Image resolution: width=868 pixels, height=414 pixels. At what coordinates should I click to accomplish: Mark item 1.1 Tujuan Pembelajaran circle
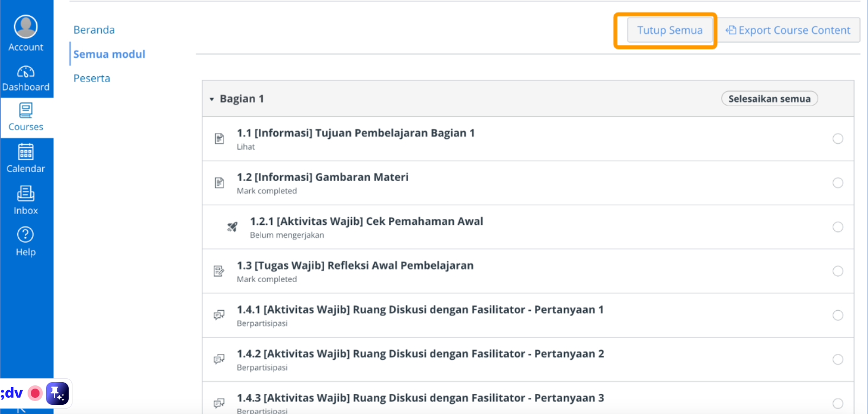coord(838,139)
